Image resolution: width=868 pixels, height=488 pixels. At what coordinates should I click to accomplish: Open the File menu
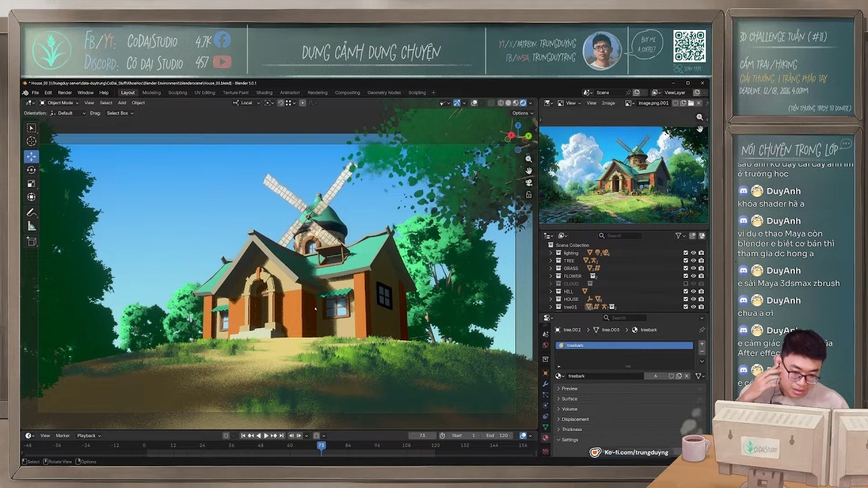35,93
